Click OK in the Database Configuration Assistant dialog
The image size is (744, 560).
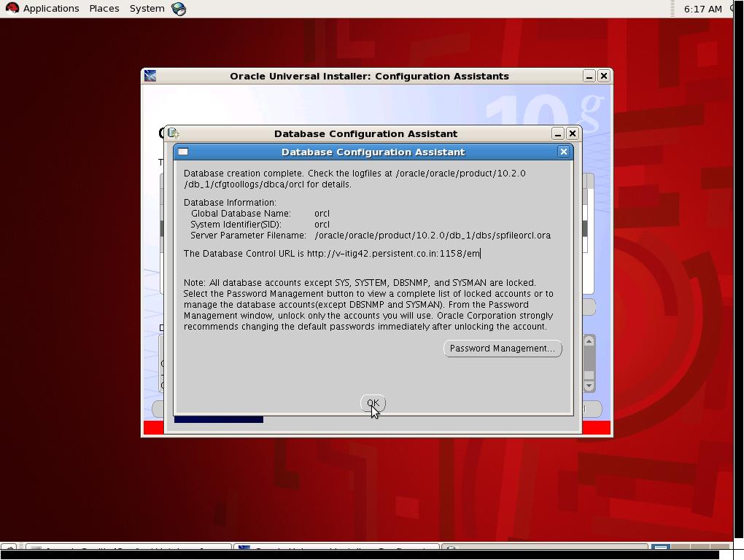point(373,403)
